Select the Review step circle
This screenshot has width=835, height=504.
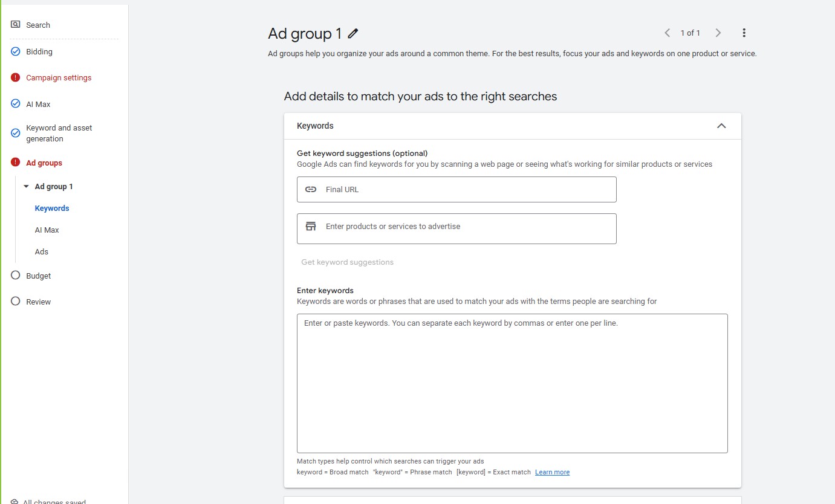click(x=16, y=302)
